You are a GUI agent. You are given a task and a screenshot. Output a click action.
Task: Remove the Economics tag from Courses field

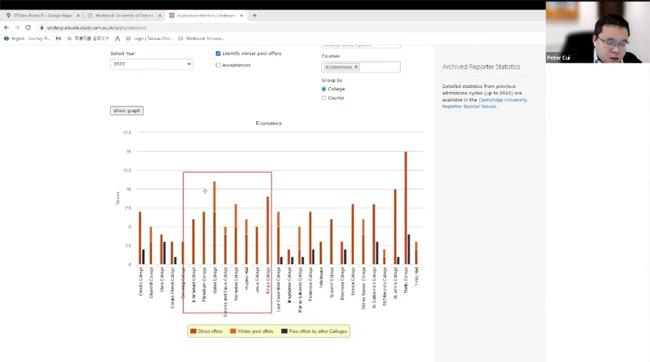[x=356, y=67]
